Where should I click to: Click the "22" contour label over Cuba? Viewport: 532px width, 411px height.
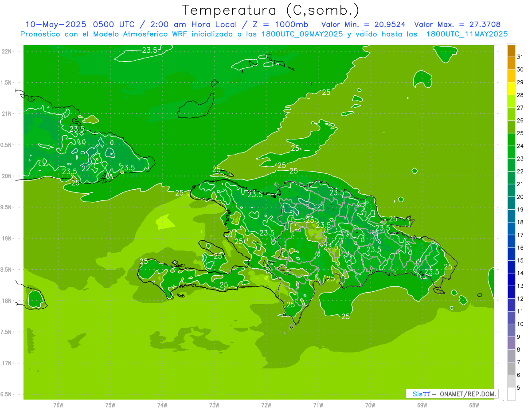(x=86, y=168)
